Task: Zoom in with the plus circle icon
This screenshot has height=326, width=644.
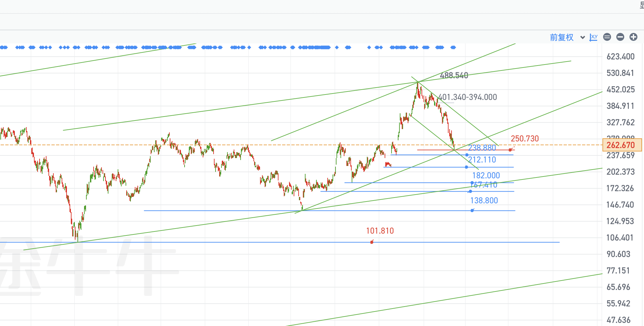Action: 633,37
